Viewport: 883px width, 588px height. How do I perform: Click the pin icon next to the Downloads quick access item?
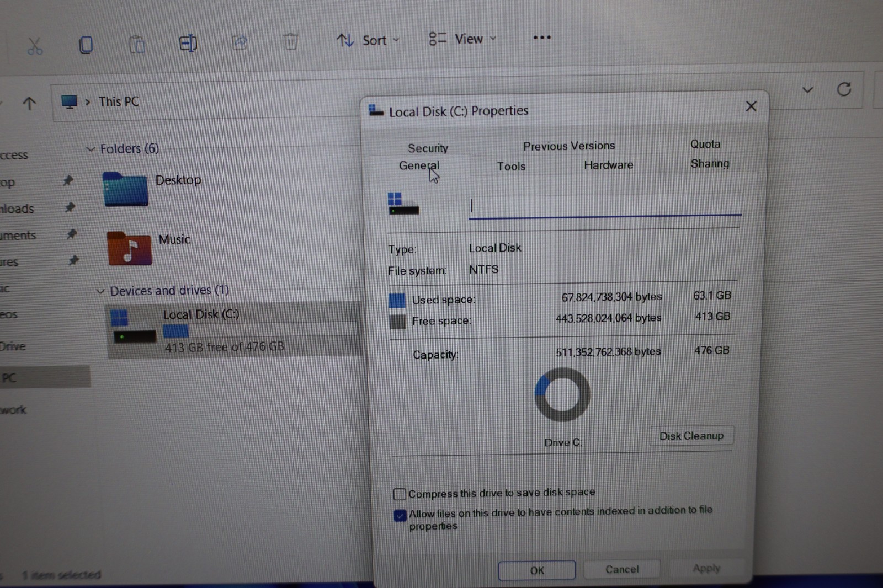70,207
